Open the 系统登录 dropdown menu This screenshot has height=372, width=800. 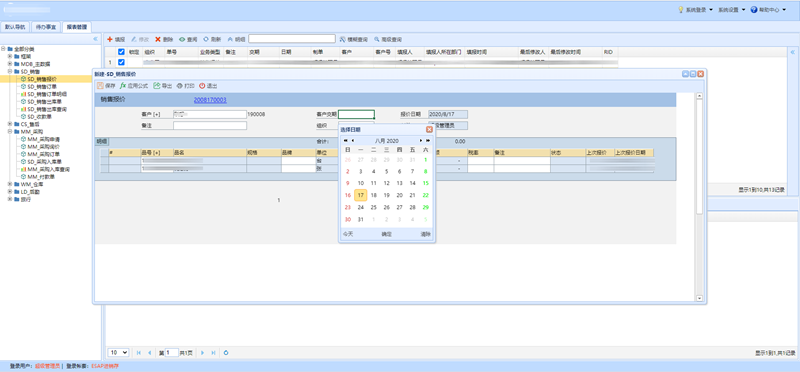point(695,10)
